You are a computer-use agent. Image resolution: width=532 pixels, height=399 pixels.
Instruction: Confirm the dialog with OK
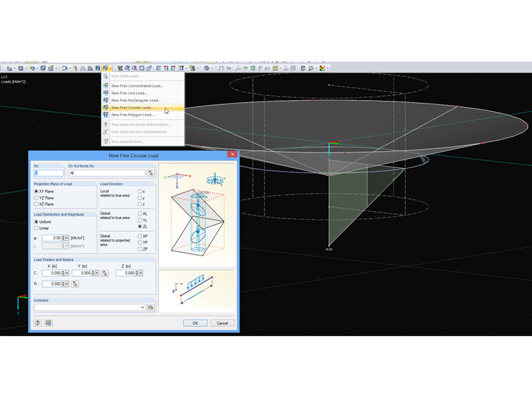[195, 323]
